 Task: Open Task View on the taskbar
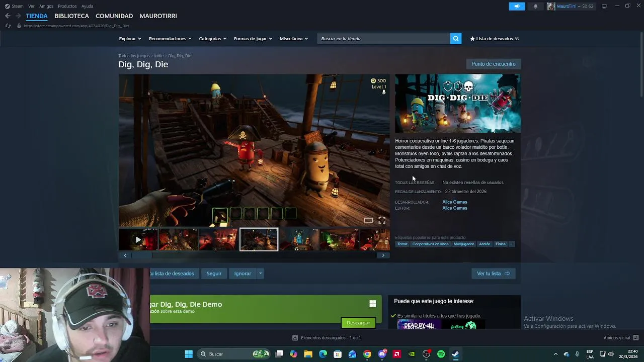(279, 354)
